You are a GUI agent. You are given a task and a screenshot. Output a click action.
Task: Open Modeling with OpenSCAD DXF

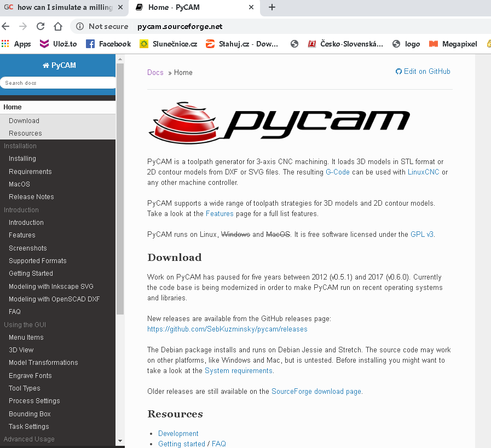[x=54, y=299]
